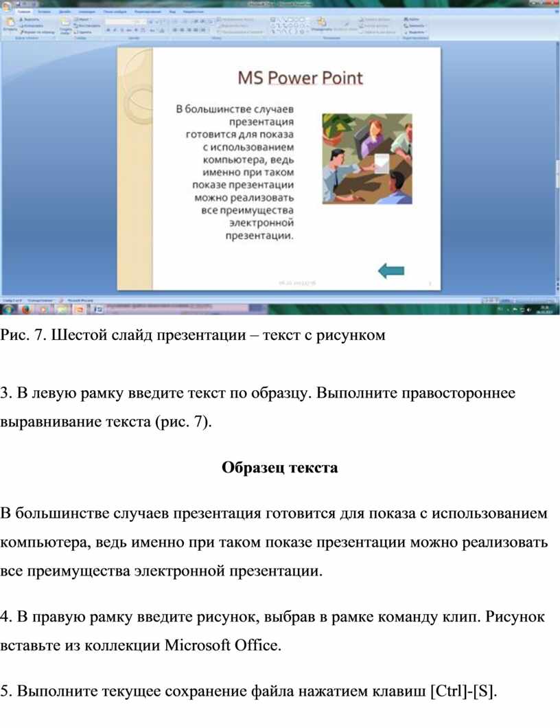The width and height of the screenshot is (560, 728).
Task: Open the media player taskbar icon
Action: pyautogui.click(x=44, y=309)
